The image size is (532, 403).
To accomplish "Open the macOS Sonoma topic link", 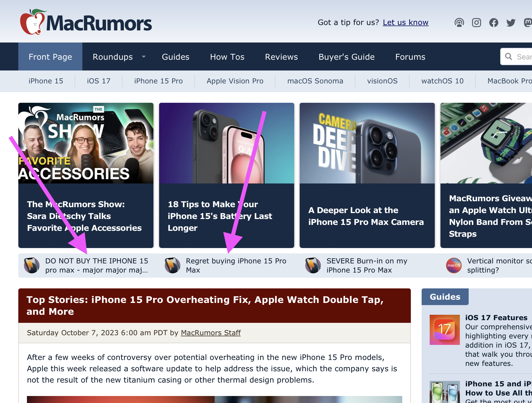I will (x=315, y=81).
